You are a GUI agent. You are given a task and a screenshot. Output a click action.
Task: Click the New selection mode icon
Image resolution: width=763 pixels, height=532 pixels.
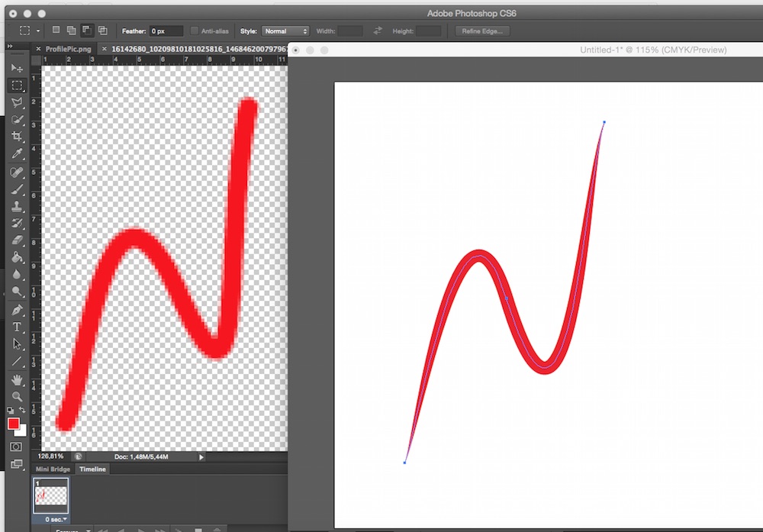[x=56, y=31]
